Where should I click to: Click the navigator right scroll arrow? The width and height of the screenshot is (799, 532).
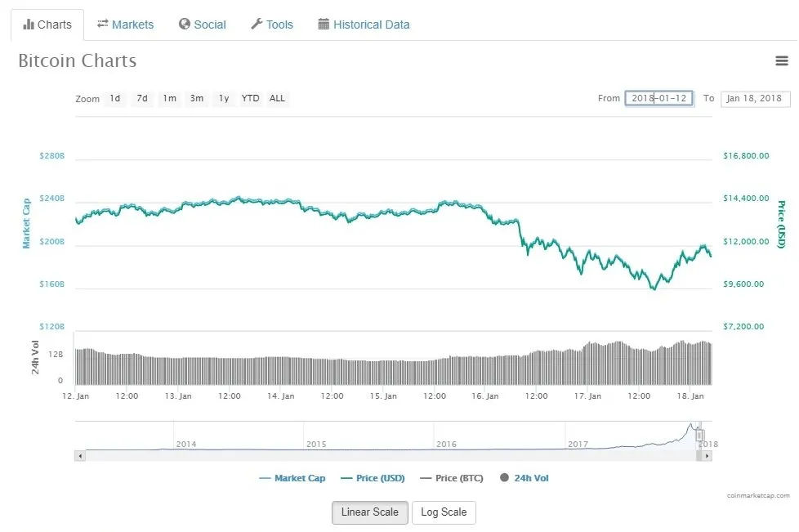706,455
